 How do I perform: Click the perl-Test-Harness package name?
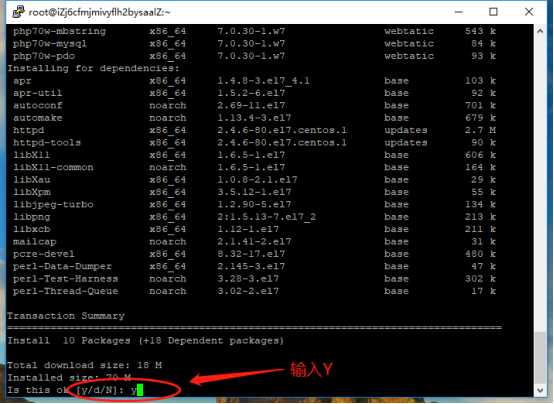pos(65,279)
